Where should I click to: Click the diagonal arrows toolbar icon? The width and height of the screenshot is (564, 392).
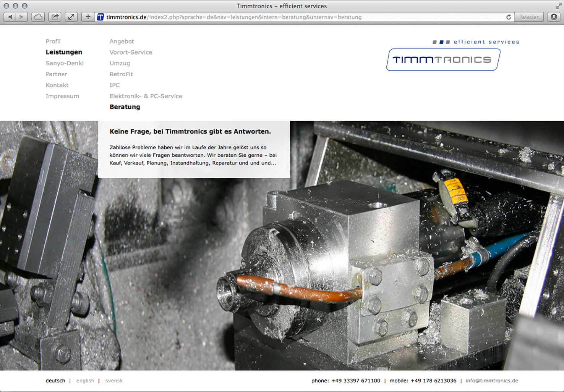click(x=71, y=17)
